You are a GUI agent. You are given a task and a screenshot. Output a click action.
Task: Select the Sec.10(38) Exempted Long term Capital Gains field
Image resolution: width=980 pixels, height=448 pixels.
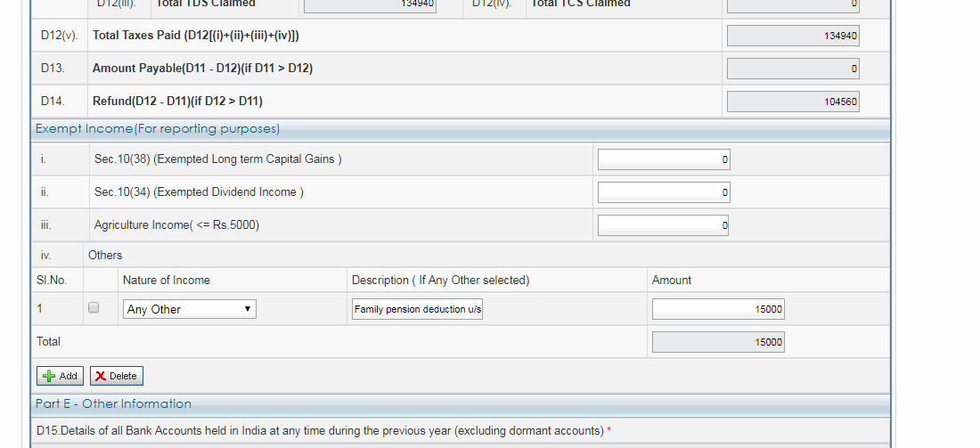(663, 159)
